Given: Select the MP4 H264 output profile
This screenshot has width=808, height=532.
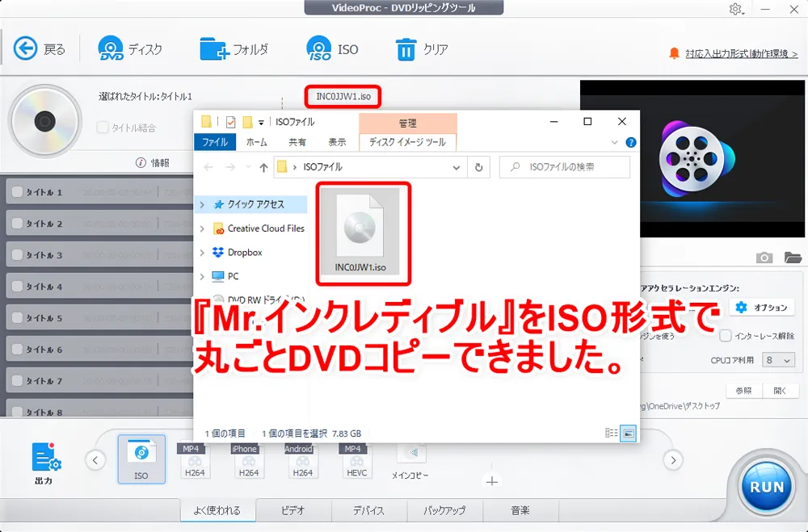Looking at the screenshot, I should click(x=195, y=460).
